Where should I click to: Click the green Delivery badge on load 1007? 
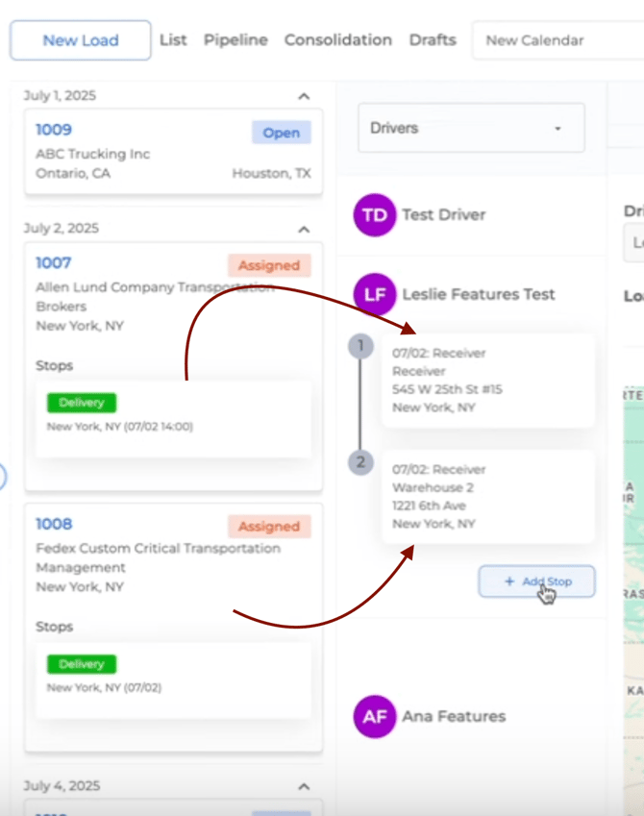point(82,403)
